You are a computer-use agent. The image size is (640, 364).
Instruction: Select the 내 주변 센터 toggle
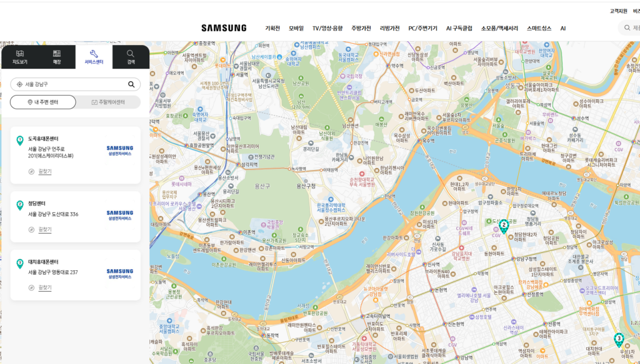click(43, 102)
